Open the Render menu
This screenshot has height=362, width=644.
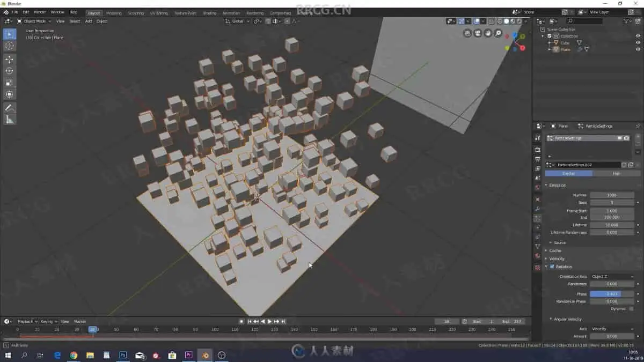[x=40, y=12]
